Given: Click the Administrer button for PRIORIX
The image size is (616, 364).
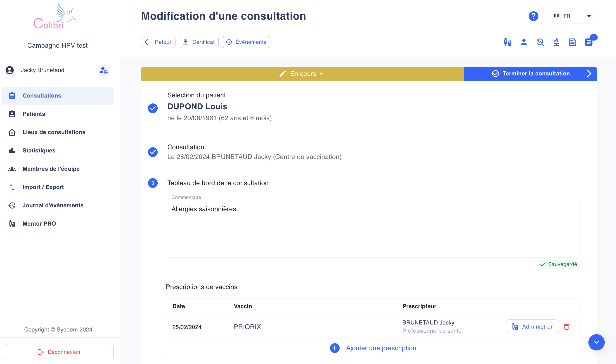Looking at the screenshot, I should coord(532,327).
